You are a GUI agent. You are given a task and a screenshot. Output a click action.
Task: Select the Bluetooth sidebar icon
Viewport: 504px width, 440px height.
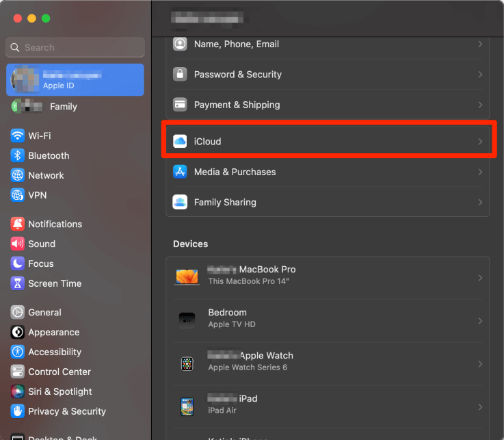pyautogui.click(x=18, y=155)
